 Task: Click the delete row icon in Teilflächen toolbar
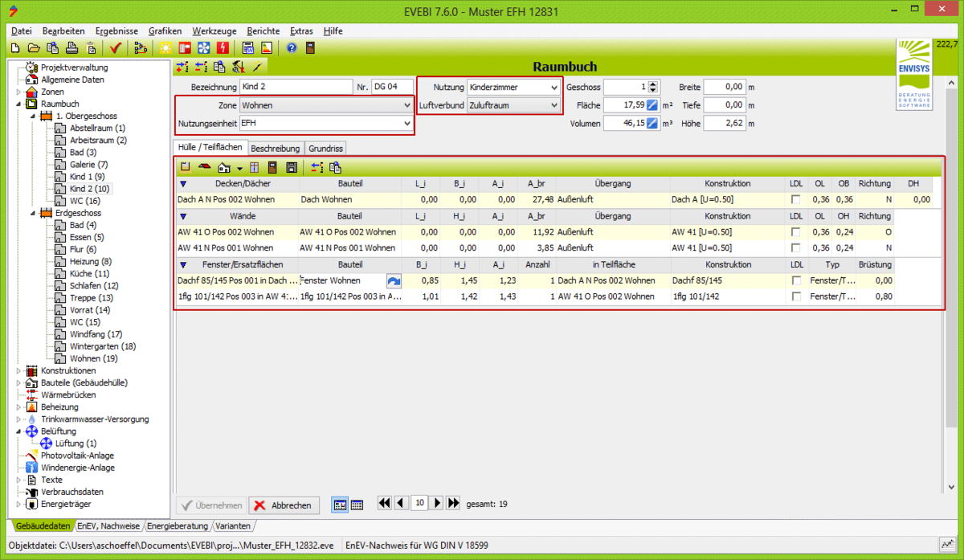tap(316, 168)
